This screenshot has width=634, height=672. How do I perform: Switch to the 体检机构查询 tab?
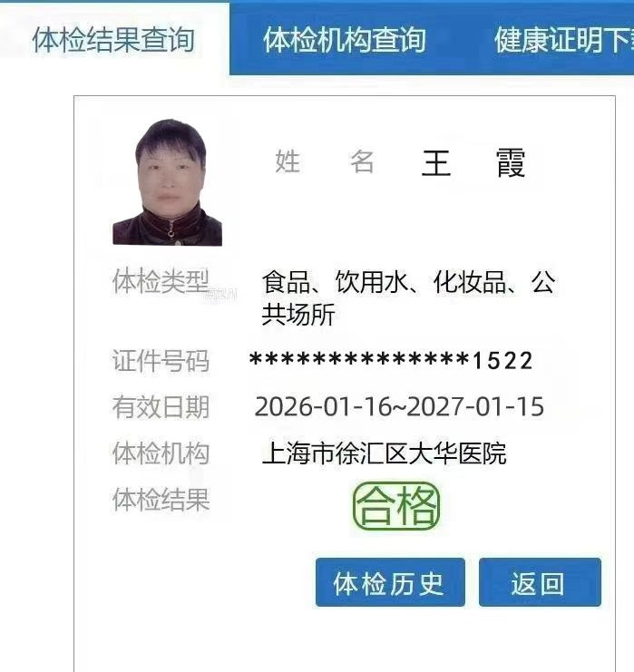click(x=345, y=39)
